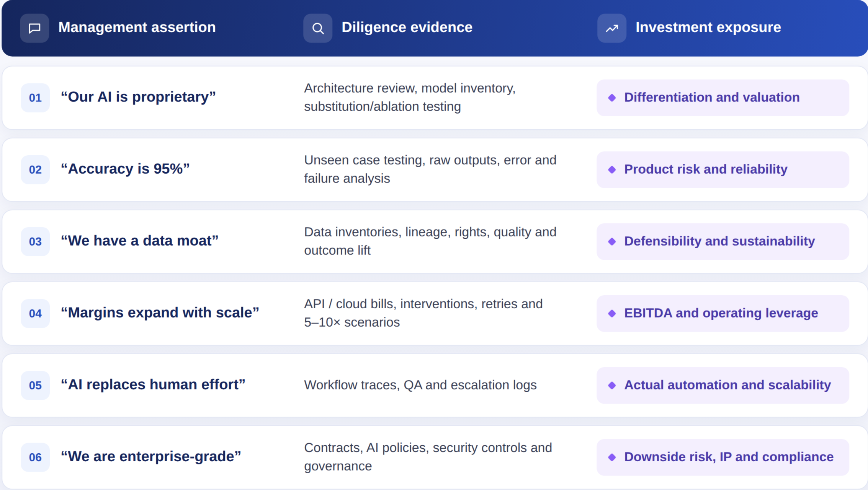Viewport: 868px width, 490px height.
Task: Open the EBITDA and operating leverage tag
Action: tap(723, 313)
